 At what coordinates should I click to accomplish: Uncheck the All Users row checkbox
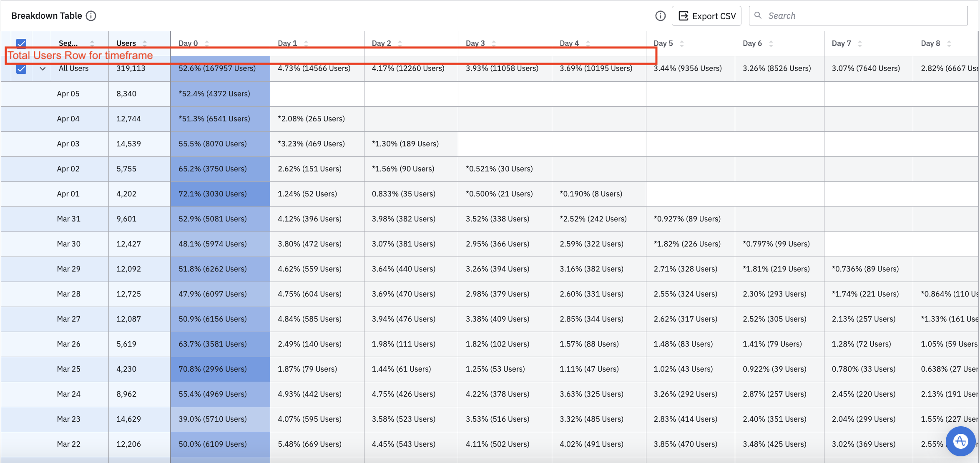tap(21, 68)
